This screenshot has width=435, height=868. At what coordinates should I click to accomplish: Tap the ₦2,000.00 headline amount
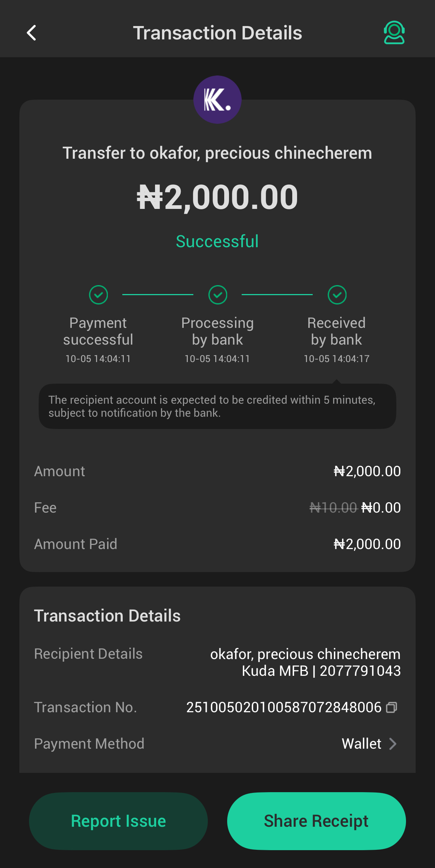217,197
